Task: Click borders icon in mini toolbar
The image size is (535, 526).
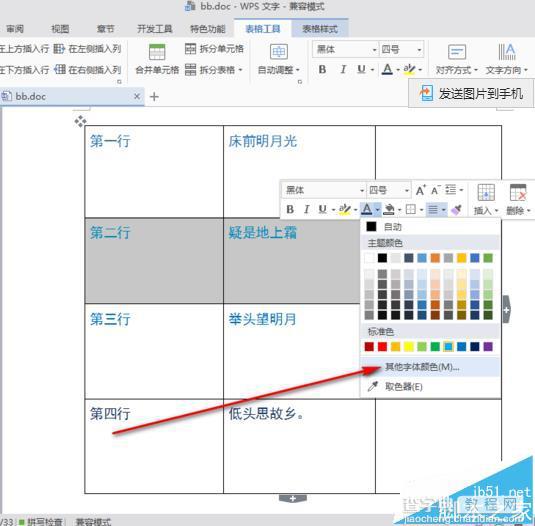Action: (411, 209)
